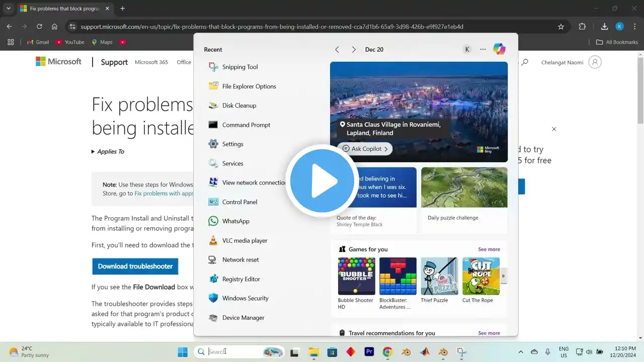
Task: Launch Disk Cleanup from Recent list
Action: pos(232,106)
